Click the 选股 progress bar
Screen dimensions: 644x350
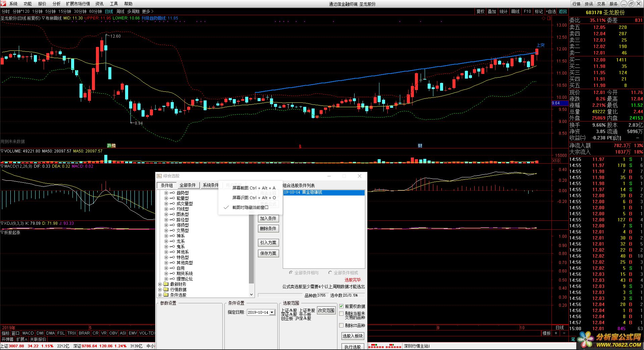point(280,295)
